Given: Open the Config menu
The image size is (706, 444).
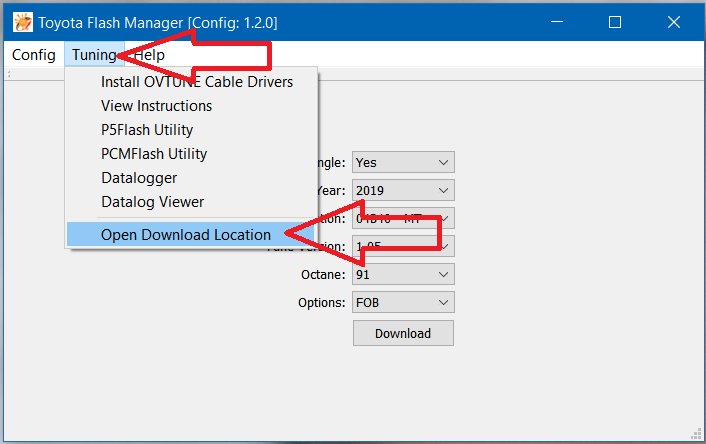Looking at the screenshot, I should [x=34, y=54].
